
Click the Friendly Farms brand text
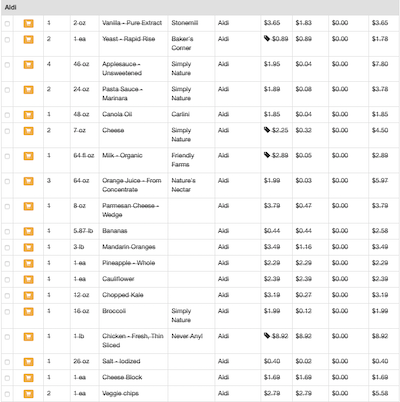(x=183, y=160)
